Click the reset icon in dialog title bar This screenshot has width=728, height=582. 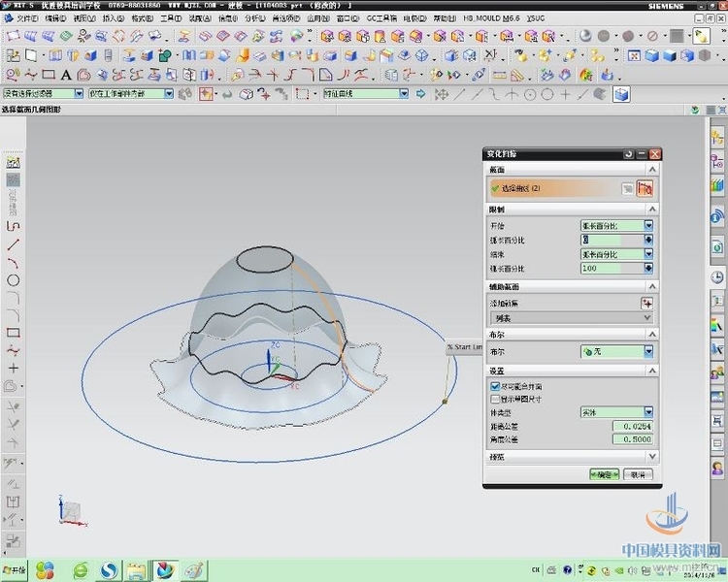(x=629, y=154)
